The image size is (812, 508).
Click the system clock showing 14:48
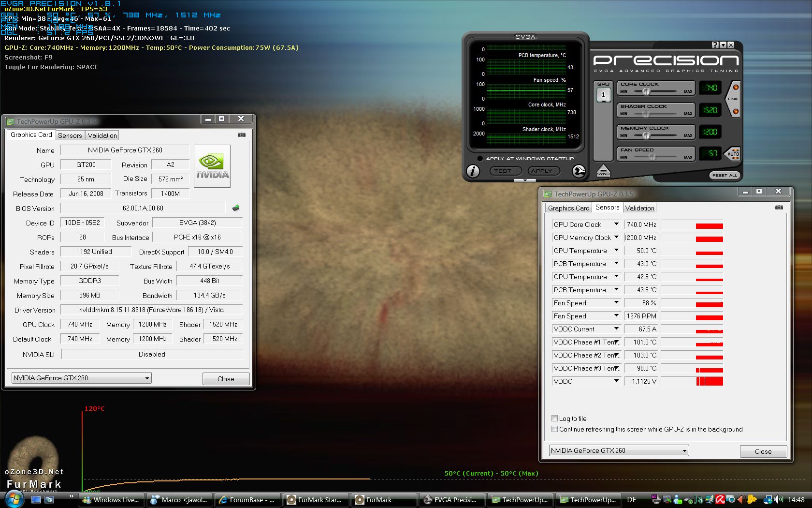point(796,500)
